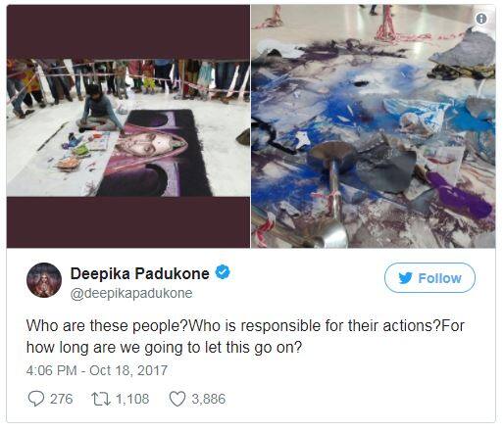Click the info icon on the photo
The image size is (504, 432).
(x=481, y=19)
